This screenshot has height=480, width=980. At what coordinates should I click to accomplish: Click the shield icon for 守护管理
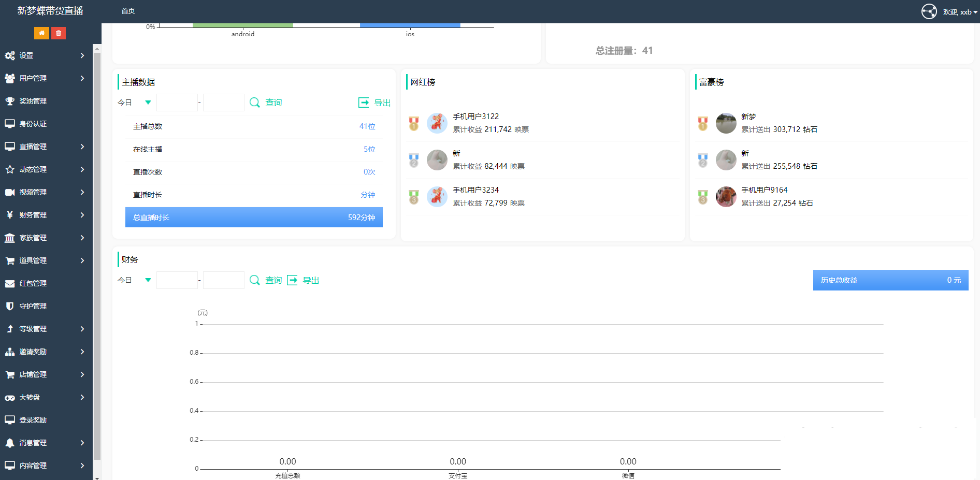(10, 306)
